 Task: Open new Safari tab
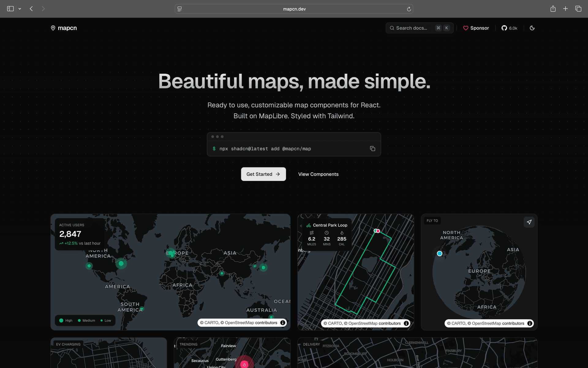point(565,9)
